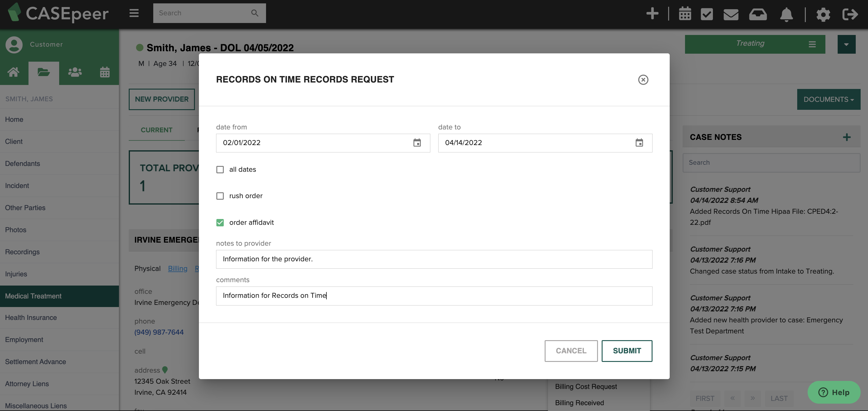Cancel the records request dialog
This screenshot has height=411, width=868.
(x=571, y=351)
